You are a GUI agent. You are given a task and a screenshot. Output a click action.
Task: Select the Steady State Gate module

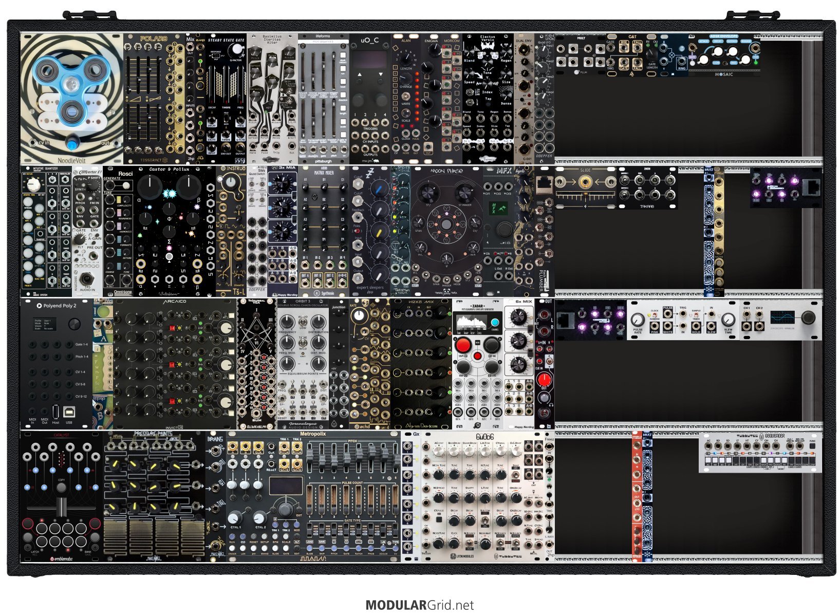[x=226, y=99]
